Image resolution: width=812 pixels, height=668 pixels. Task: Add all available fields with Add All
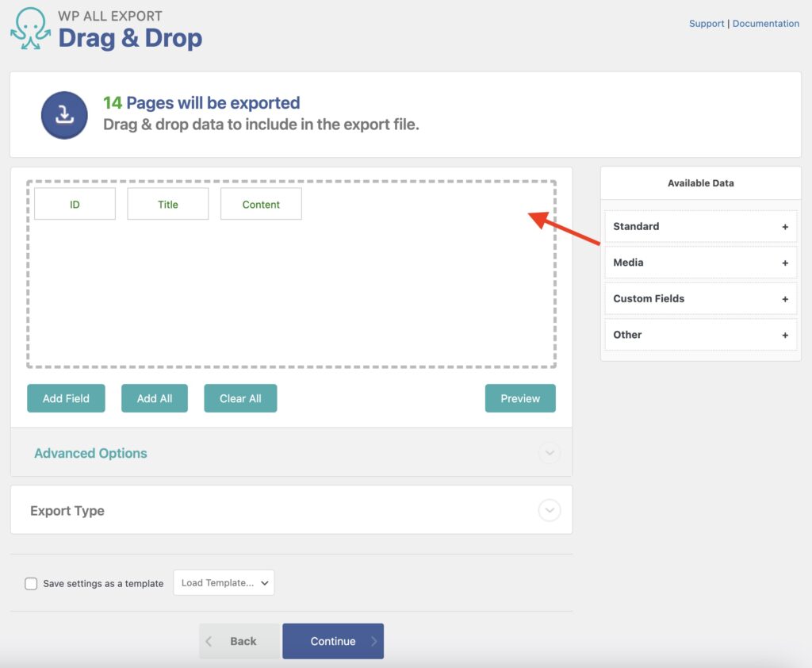[x=154, y=398]
